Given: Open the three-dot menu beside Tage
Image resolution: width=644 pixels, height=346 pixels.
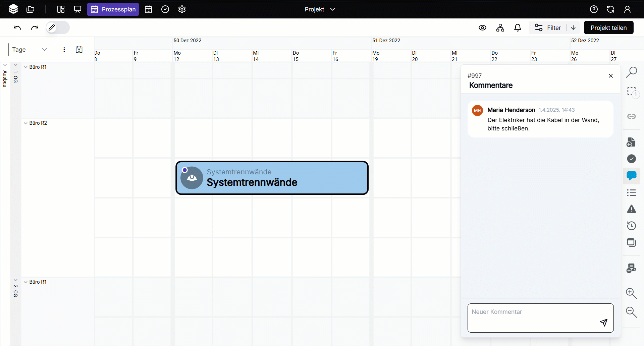Looking at the screenshot, I should [64, 49].
